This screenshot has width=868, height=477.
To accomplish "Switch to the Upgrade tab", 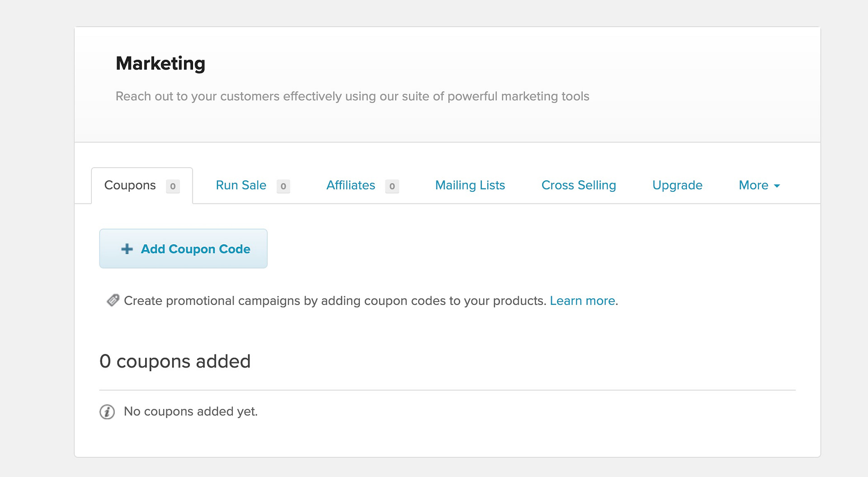I will coord(677,185).
